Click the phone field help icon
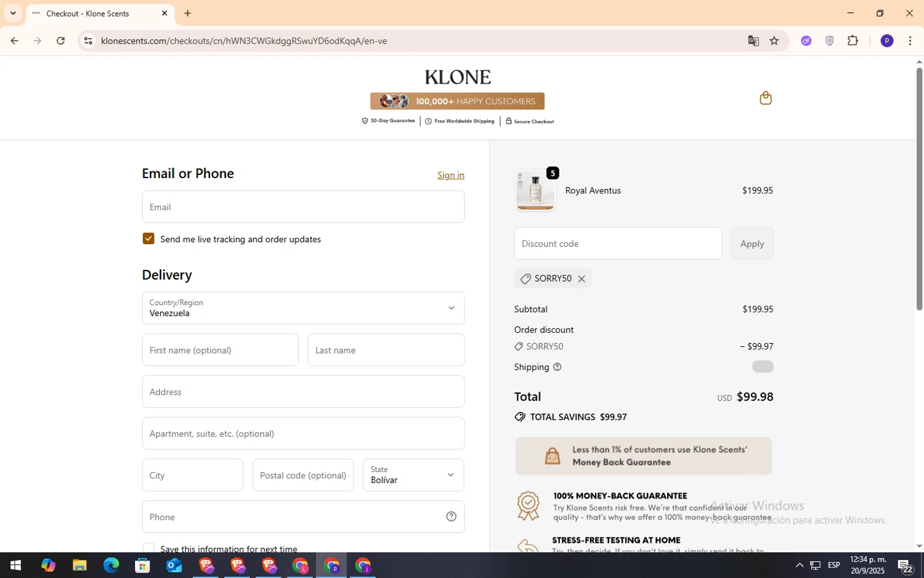924x578 pixels. [x=451, y=516]
